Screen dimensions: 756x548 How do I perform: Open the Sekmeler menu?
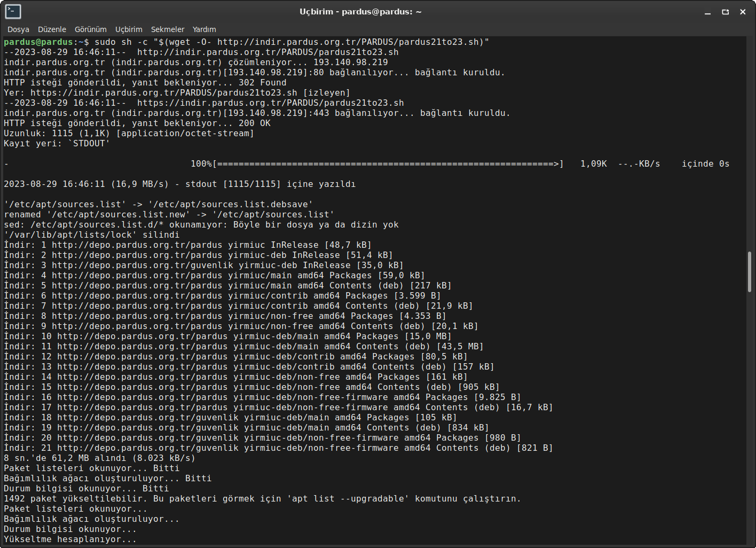tap(167, 29)
